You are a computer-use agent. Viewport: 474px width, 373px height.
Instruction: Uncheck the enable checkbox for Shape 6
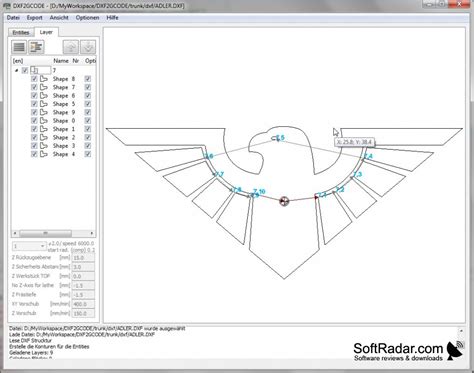[34, 96]
